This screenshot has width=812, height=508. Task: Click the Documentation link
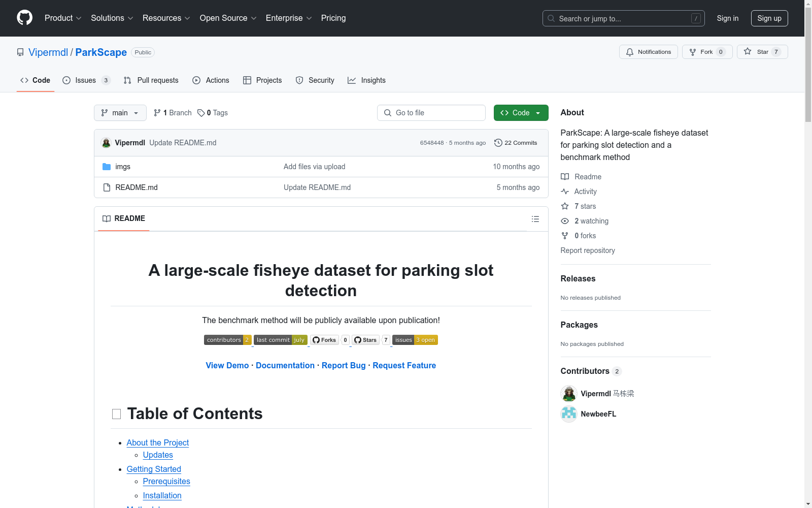[285, 365]
